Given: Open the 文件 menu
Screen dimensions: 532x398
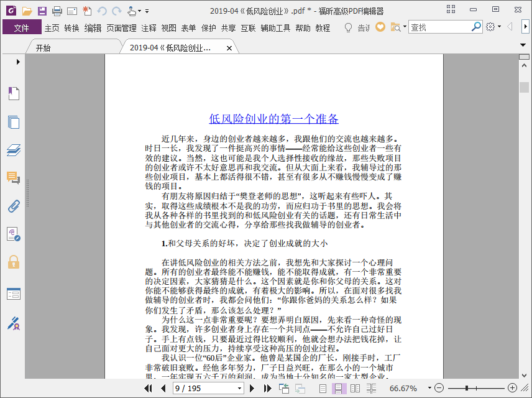Looking at the screenshot, I should pyautogui.click(x=22, y=27).
